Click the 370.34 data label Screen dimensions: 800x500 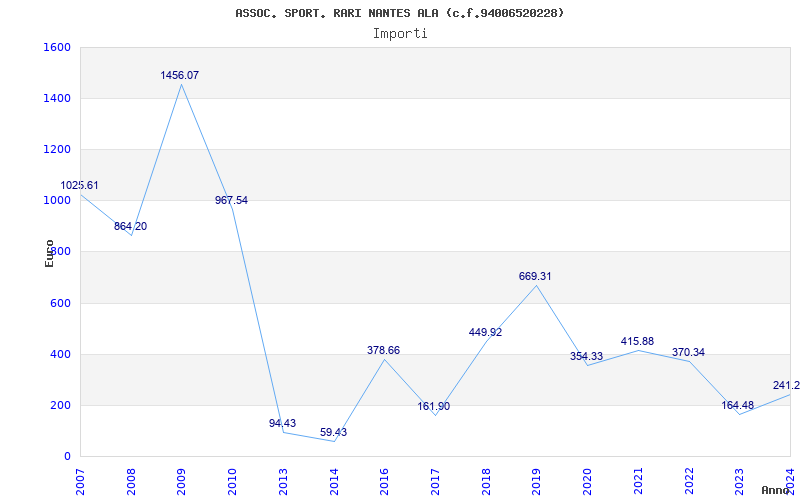tap(688, 353)
